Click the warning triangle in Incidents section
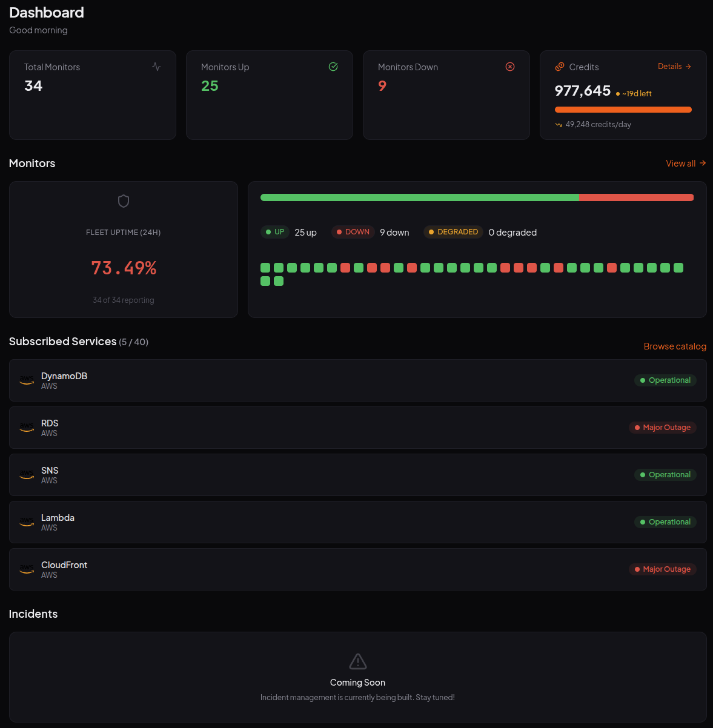Image resolution: width=713 pixels, height=728 pixels. coord(357,661)
